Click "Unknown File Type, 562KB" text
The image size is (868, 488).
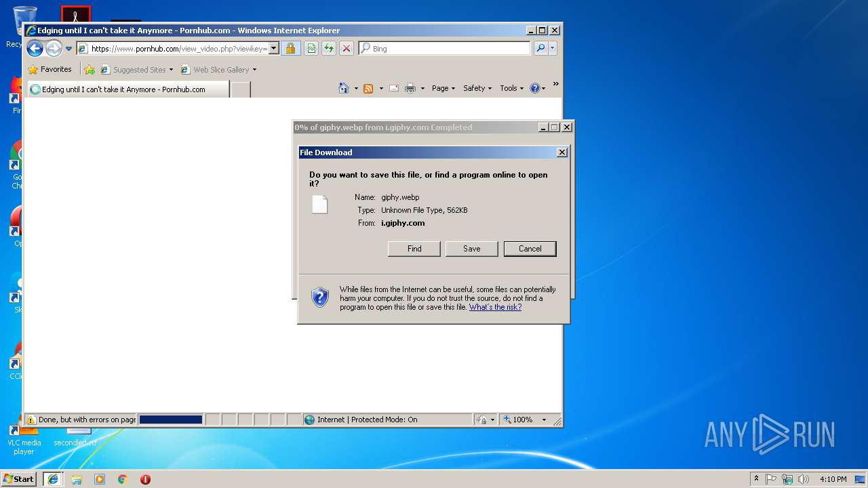point(425,210)
